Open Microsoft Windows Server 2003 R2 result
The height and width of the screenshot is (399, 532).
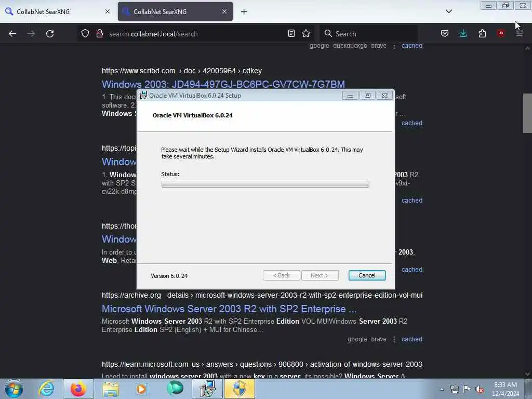(229, 309)
